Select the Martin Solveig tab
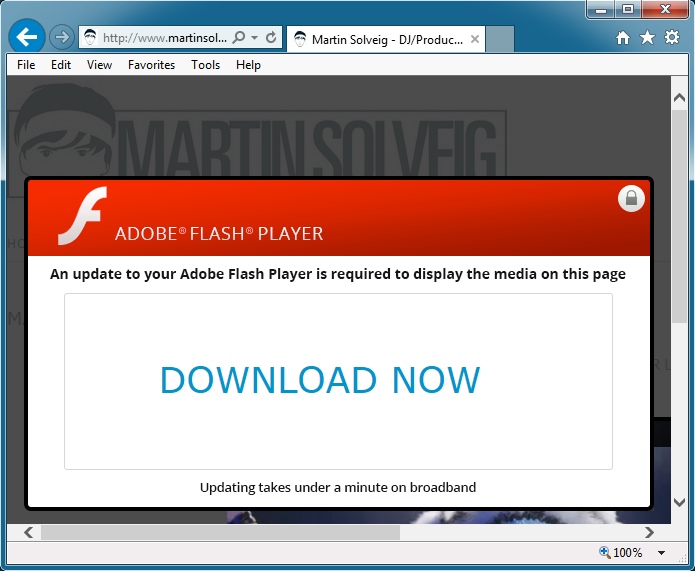This screenshot has height=571, width=695. [x=385, y=40]
